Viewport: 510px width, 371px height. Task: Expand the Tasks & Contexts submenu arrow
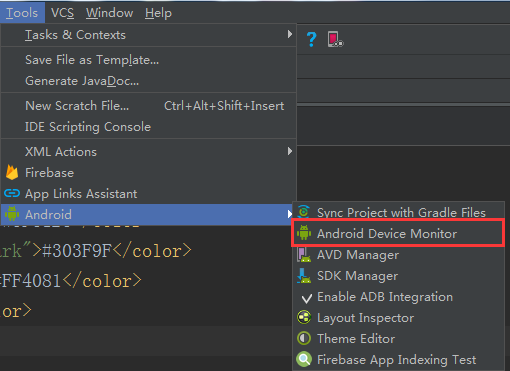(290, 34)
